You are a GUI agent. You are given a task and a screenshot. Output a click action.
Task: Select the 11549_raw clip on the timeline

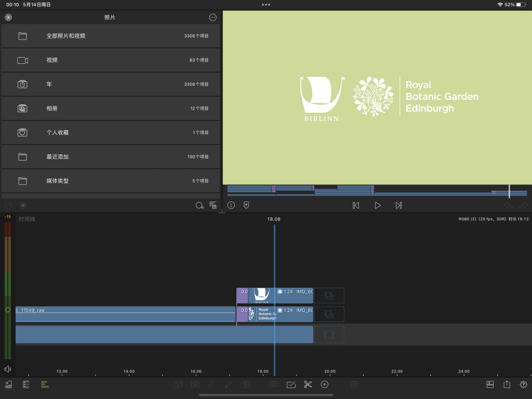126,314
